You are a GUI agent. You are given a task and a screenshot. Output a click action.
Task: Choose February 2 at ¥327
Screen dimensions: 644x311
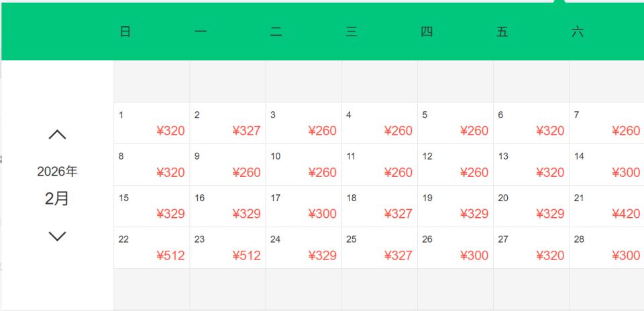(x=227, y=123)
